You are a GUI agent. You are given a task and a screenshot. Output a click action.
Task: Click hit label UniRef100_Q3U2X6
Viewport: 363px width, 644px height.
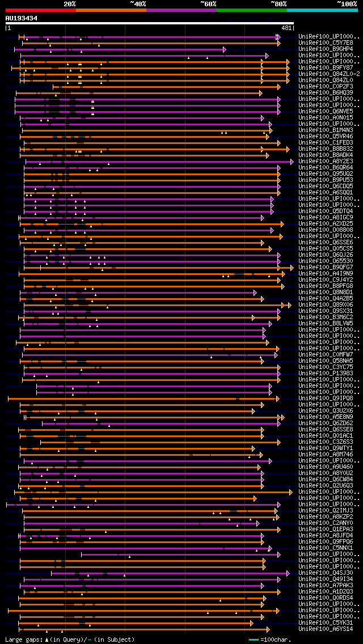(x=326, y=410)
